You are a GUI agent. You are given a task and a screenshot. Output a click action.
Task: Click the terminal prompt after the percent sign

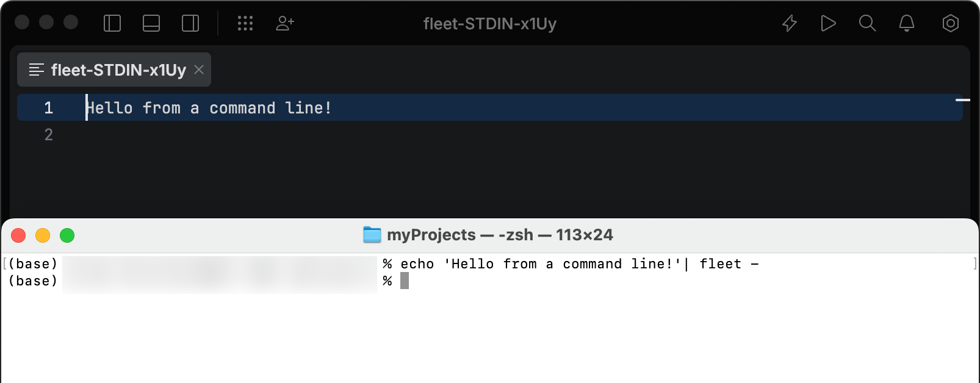coord(404,281)
